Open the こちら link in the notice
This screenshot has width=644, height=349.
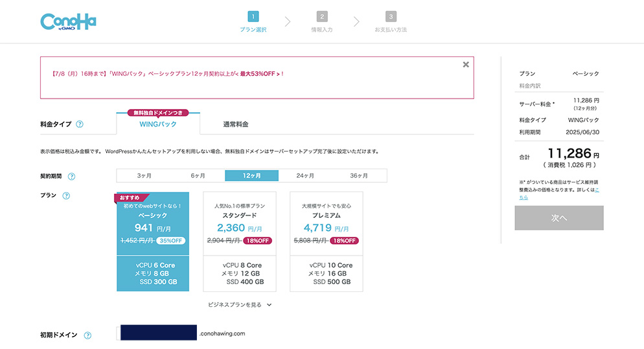click(x=560, y=193)
